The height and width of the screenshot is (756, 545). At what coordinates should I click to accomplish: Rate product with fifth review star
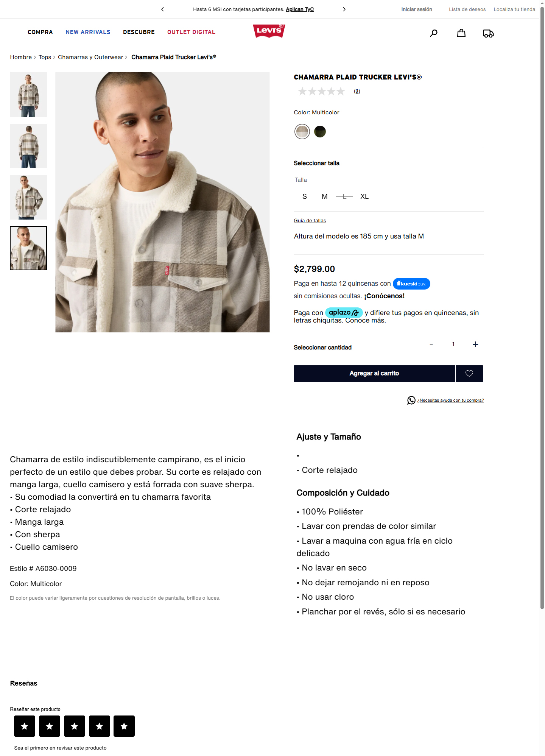tap(124, 726)
